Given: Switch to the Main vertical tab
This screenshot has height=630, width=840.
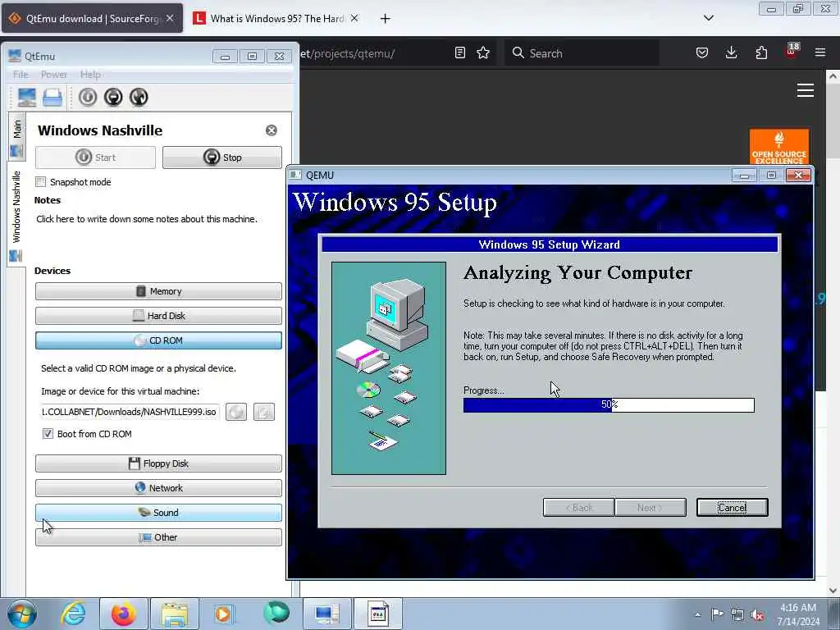Looking at the screenshot, I should click(x=16, y=137).
